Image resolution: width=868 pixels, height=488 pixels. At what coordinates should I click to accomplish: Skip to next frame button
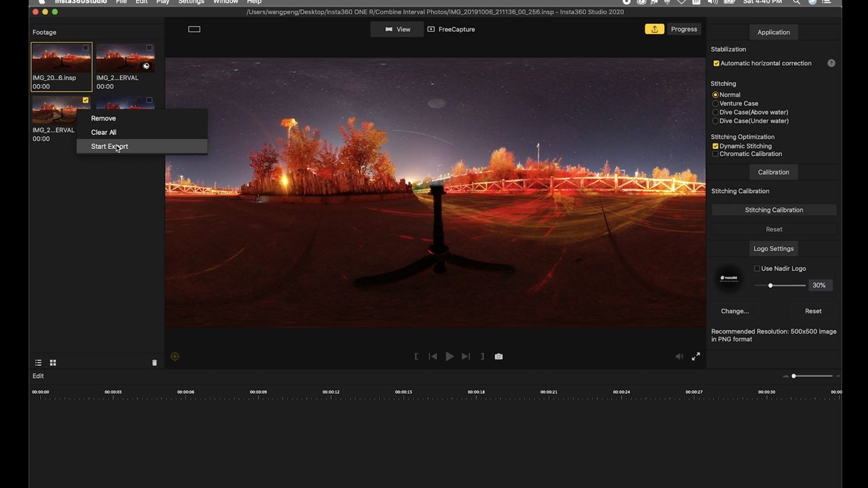tap(466, 357)
